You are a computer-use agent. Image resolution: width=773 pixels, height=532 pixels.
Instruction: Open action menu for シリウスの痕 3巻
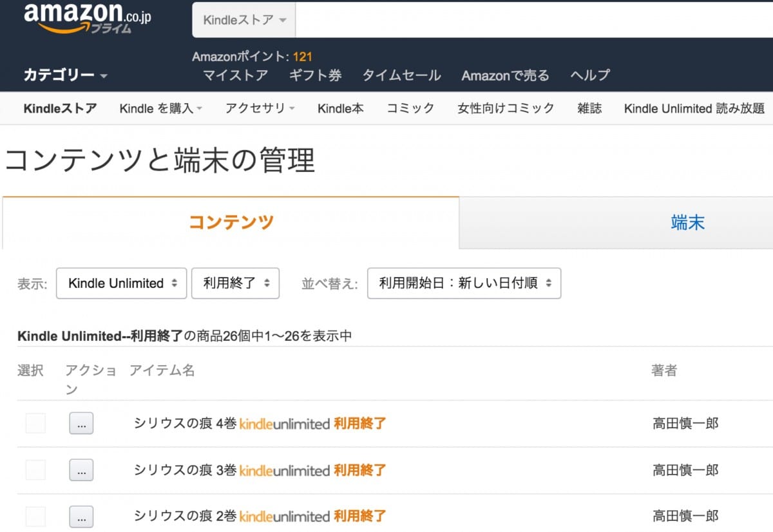pyautogui.click(x=81, y=471)
